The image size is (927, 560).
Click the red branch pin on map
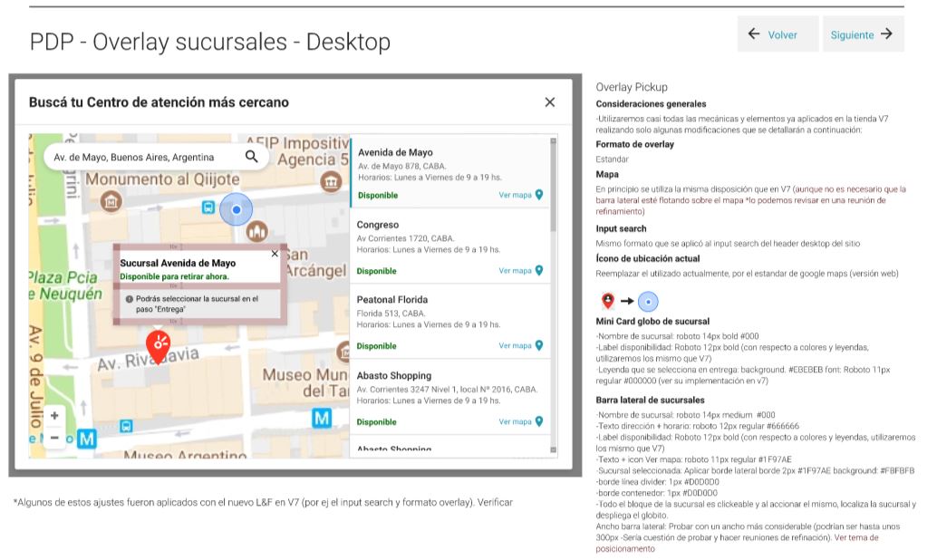pos(158,346)
